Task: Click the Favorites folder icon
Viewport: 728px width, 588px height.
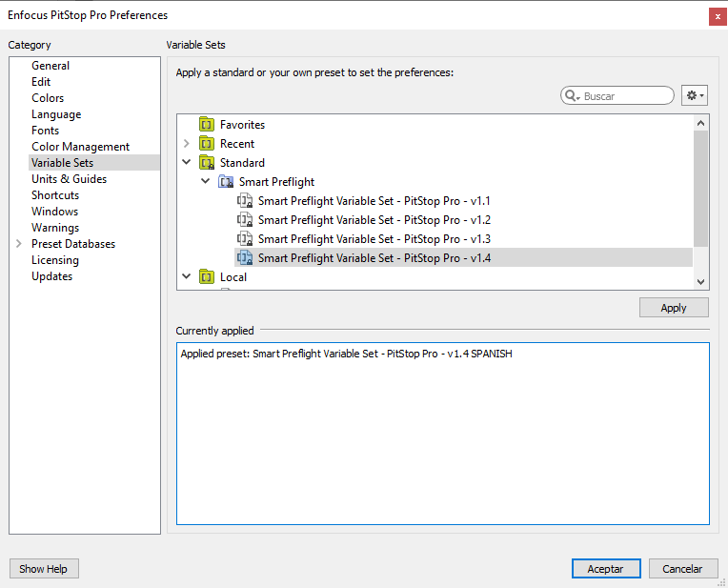Action: pos(207,125)
